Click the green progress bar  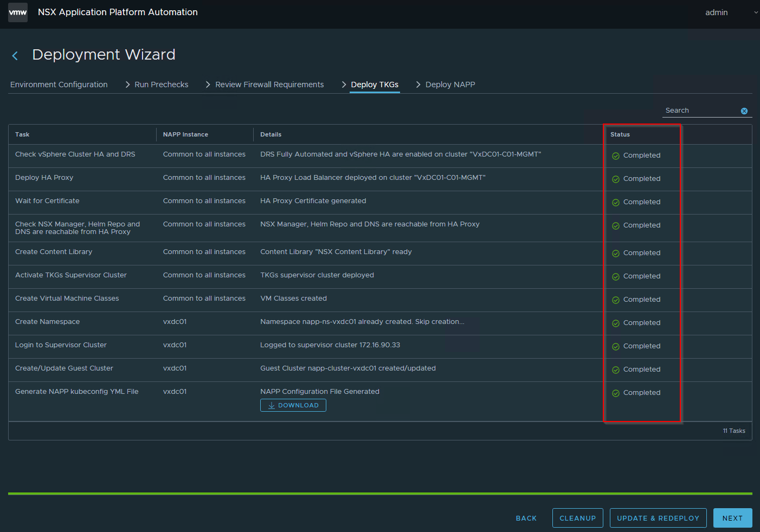[380, 494]
